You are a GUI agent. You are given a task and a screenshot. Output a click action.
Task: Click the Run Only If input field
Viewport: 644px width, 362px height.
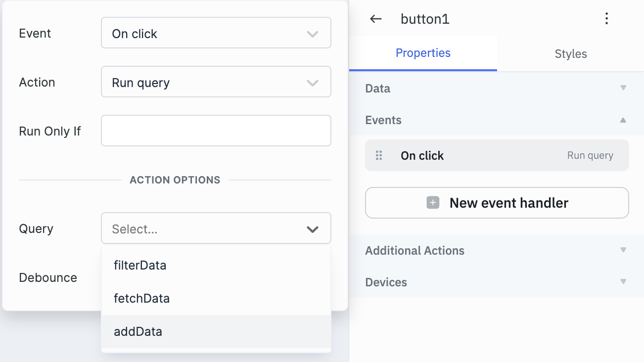click(x=216, y=131)
